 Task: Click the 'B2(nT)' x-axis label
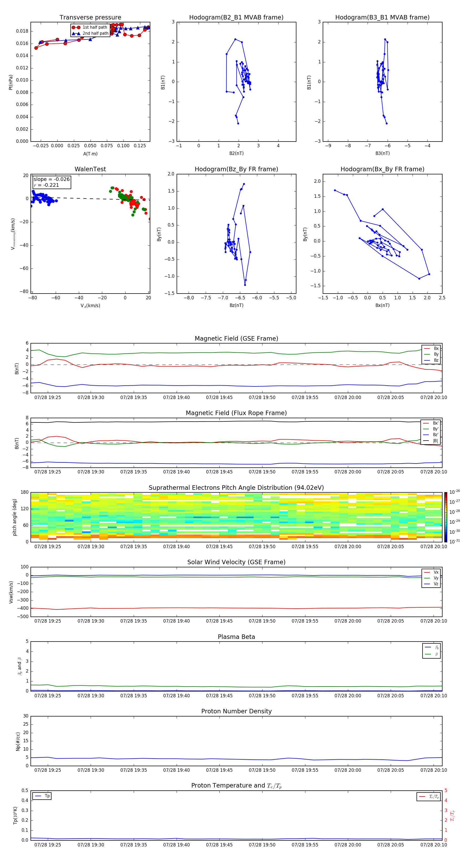click(x=236, y=154)
